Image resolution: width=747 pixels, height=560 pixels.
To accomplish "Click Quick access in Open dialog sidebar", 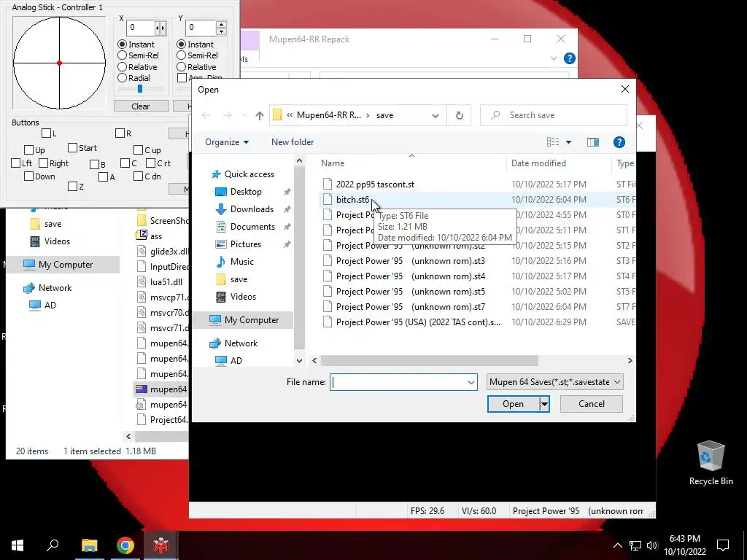I will click(249, 174).
